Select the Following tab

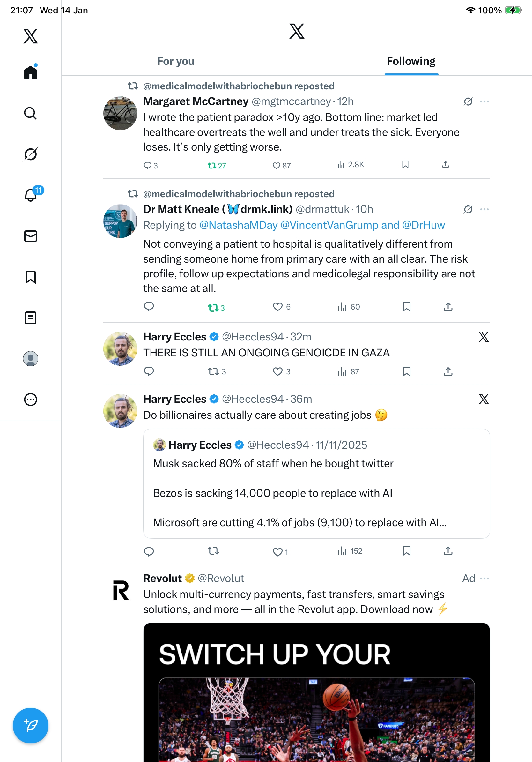[411, 61]
